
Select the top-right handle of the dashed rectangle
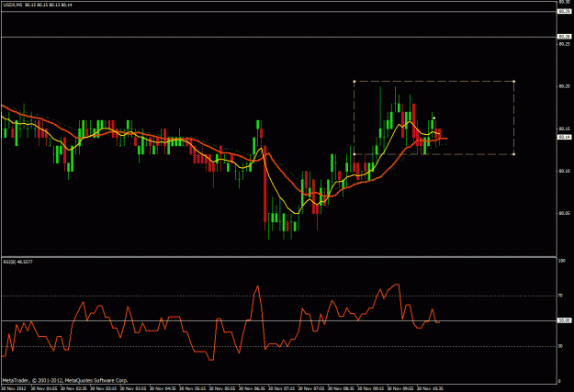coord(514,82)
